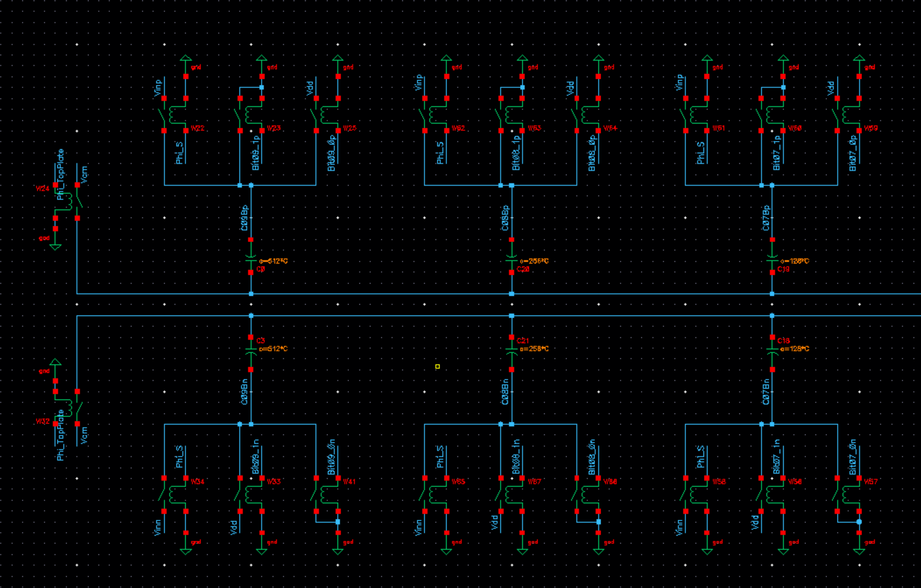The image size is (921, 588).
Task: Select Phi_TopPlate switch W32 on the left
Action: pyautogui.click(x=67, y=408)
